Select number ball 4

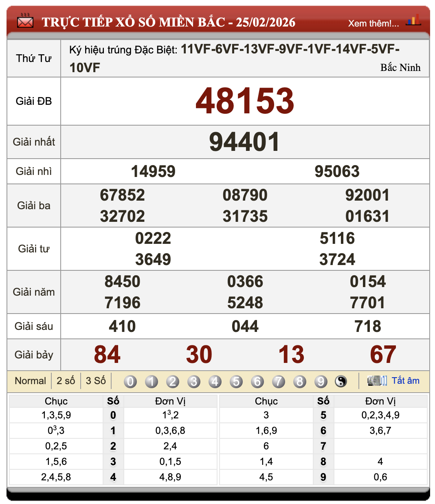(x=215, y=381)
